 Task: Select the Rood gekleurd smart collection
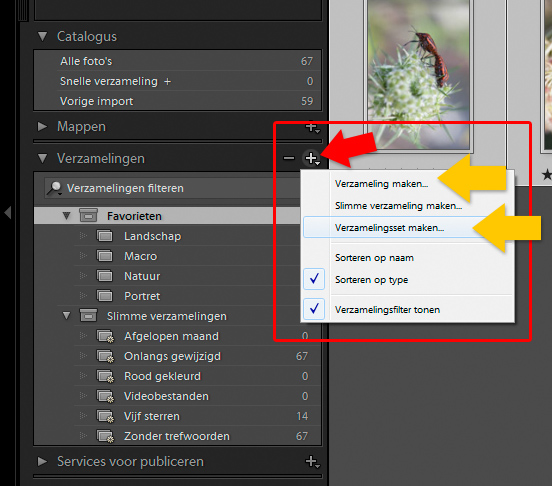pos(162,377)
